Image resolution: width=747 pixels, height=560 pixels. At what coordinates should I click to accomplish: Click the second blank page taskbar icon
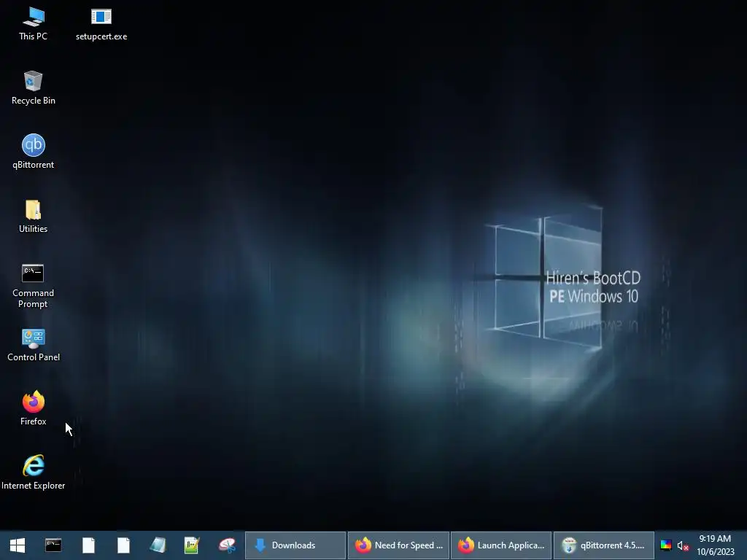coord(123,545)
